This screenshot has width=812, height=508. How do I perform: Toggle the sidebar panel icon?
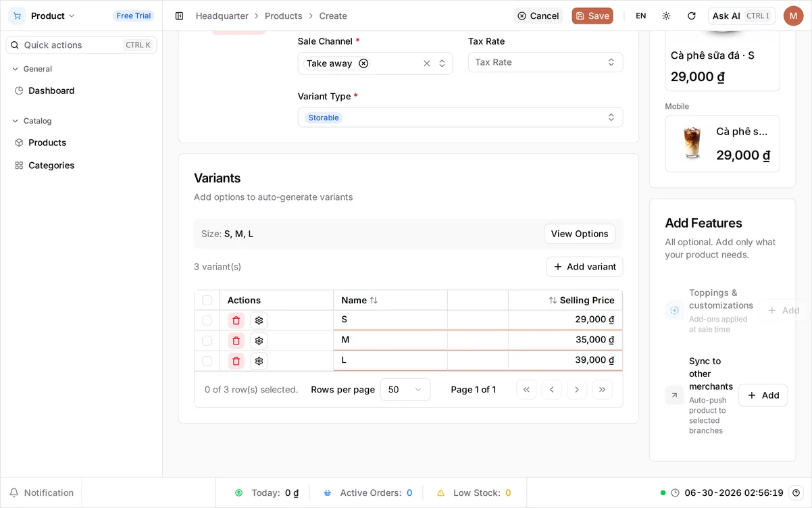[179, 16]
